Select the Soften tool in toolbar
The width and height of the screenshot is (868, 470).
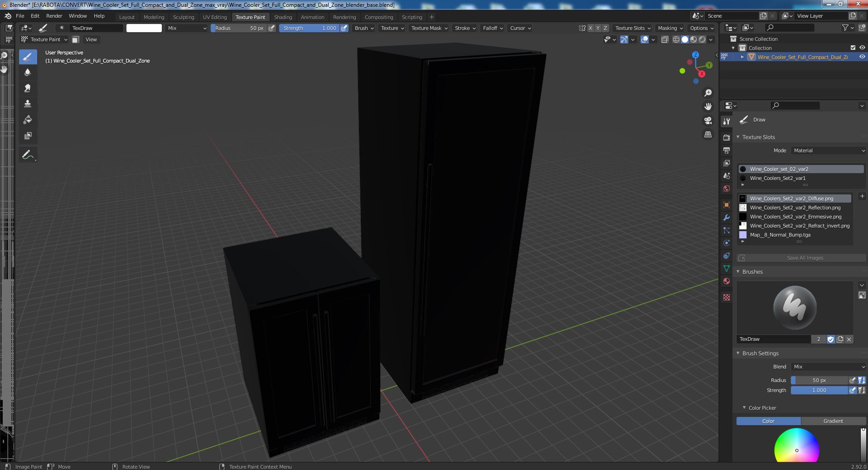coord(28,73)
